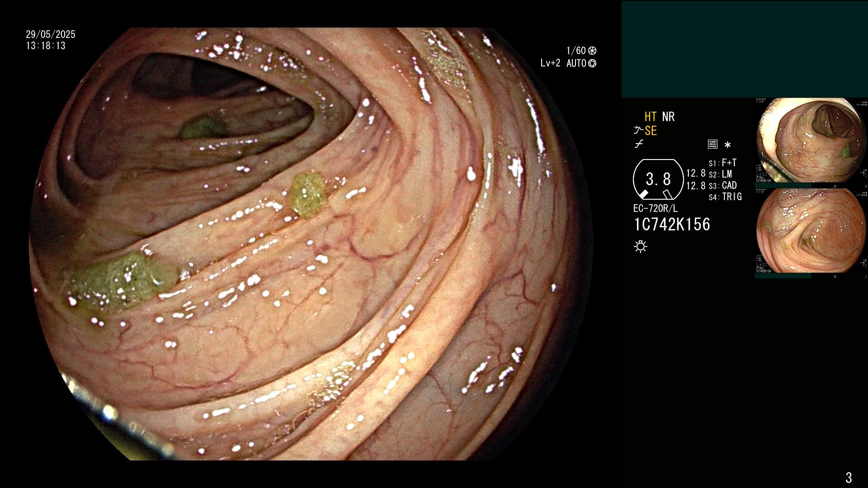The width and height of the screenshot is (868, 488).
Task: Click the EC-720R/L scope model text
Action: (656, 209)
